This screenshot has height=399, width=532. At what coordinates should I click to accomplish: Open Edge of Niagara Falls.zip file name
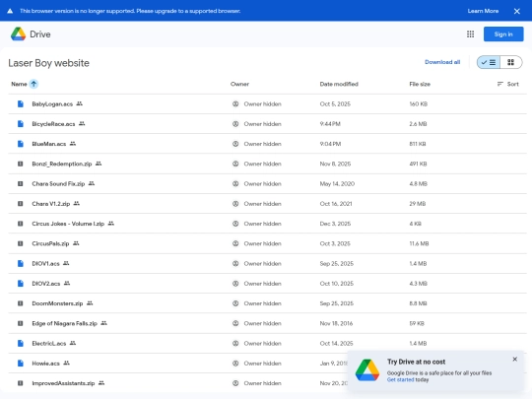tap(64, 323)
